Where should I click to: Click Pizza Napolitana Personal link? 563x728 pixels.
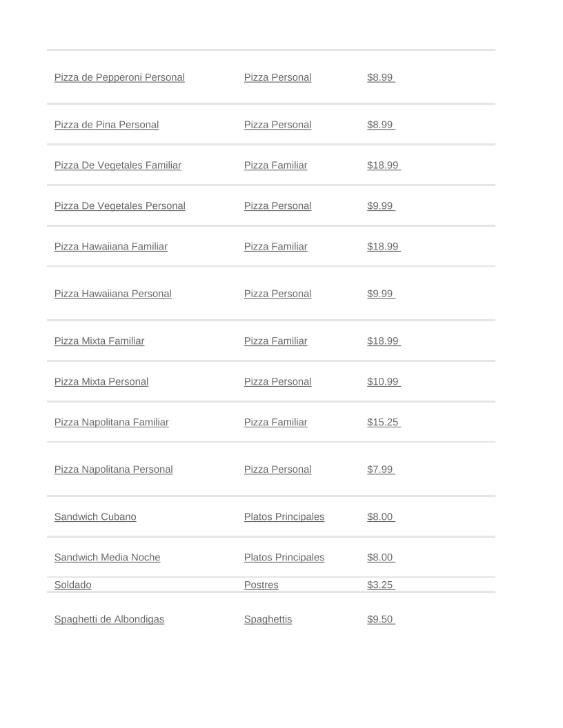click(113, 470)
